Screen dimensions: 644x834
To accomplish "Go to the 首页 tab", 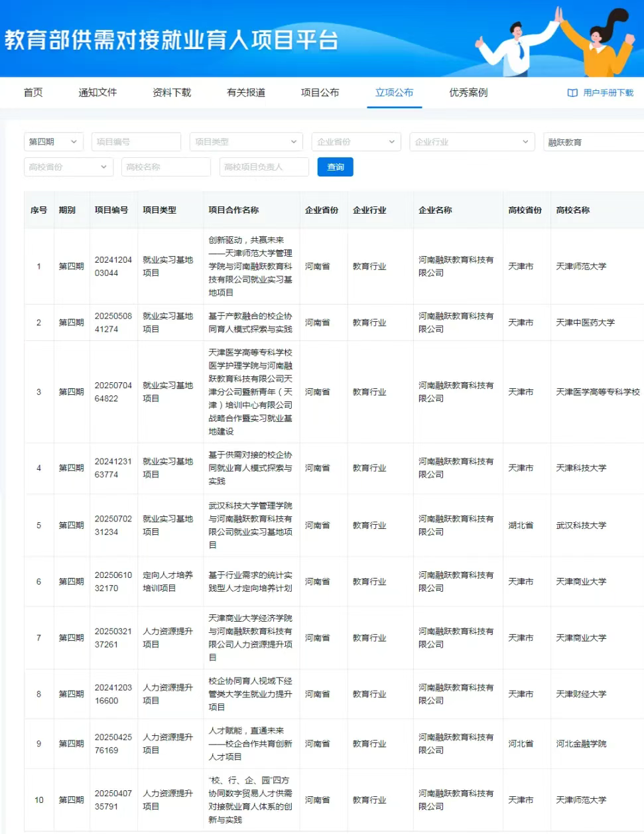I will (33, 92).
